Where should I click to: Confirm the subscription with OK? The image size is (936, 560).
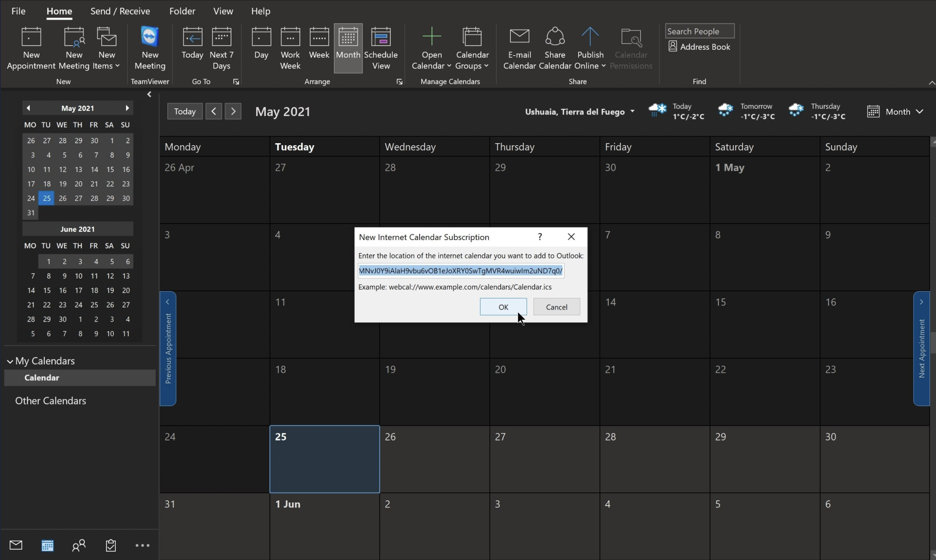[x=503, y=307]
